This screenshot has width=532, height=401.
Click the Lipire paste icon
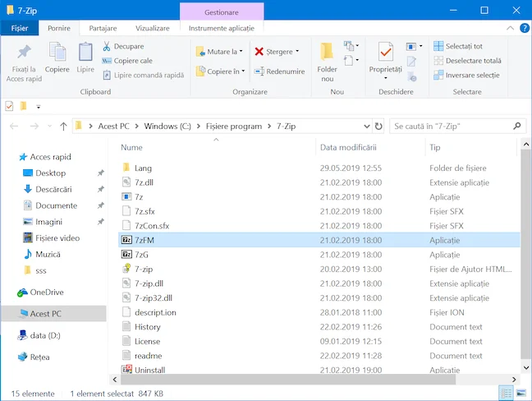pyautogui.click(x=85, y=52)
